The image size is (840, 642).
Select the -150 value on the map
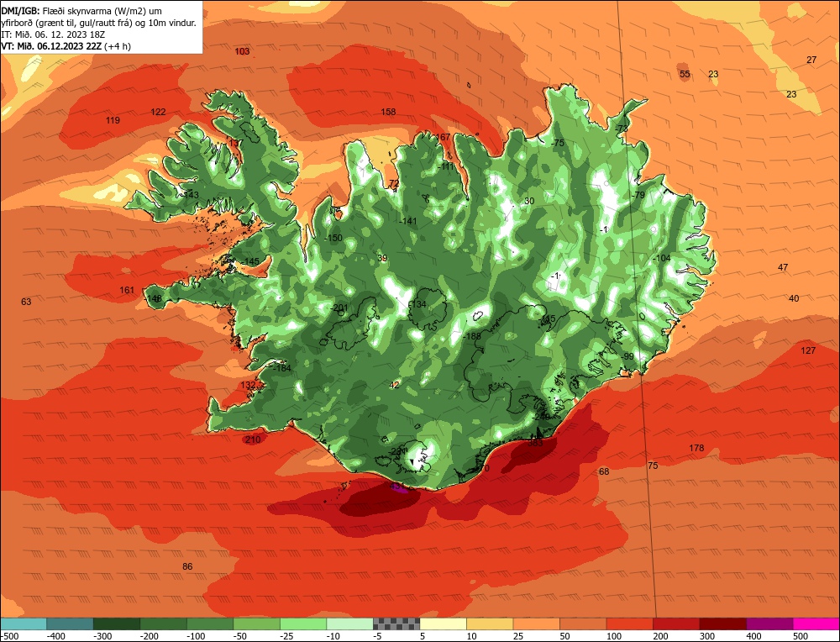pyautogui.click(x=333, y=238)
